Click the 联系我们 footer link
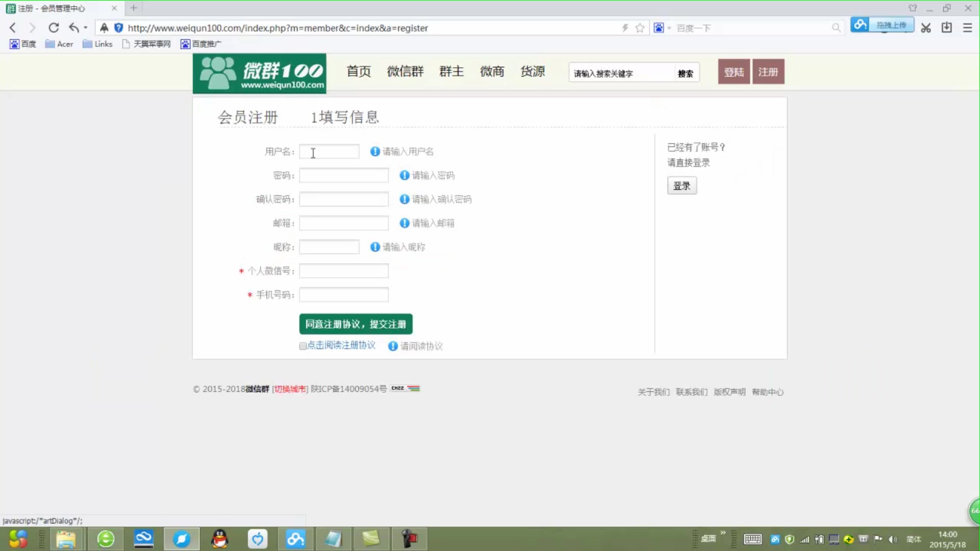The height and width of the screenshot is (551, 980). [x=692, y=392]
